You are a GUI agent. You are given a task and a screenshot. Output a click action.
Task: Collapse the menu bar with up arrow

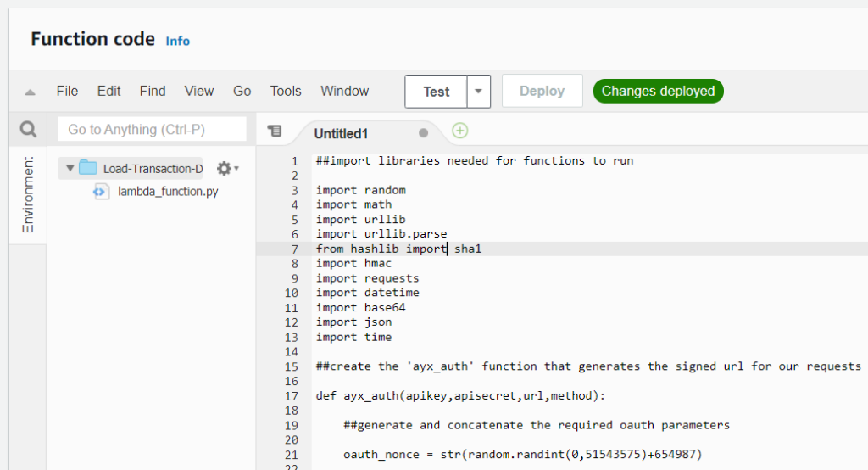coord(30,92)
